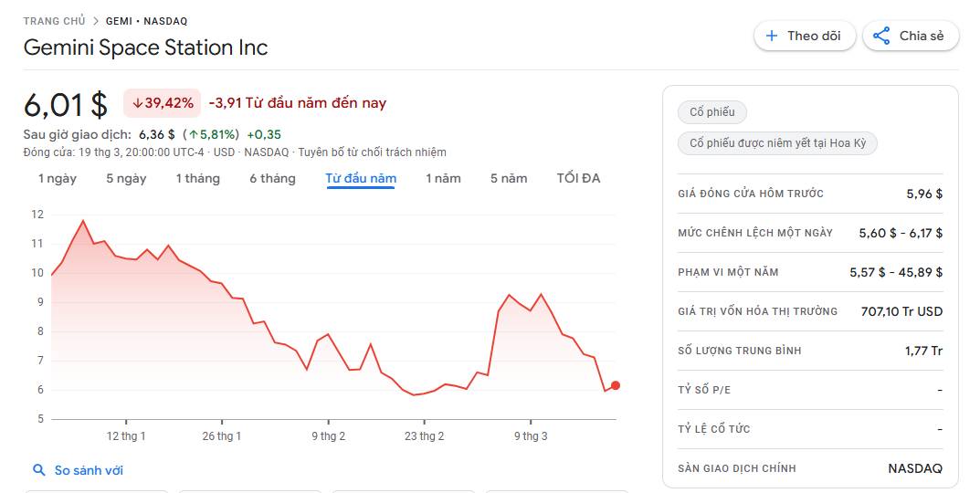Select the 1 ngày time range tab
Screen dimensions: 980x493
(58, 179)
